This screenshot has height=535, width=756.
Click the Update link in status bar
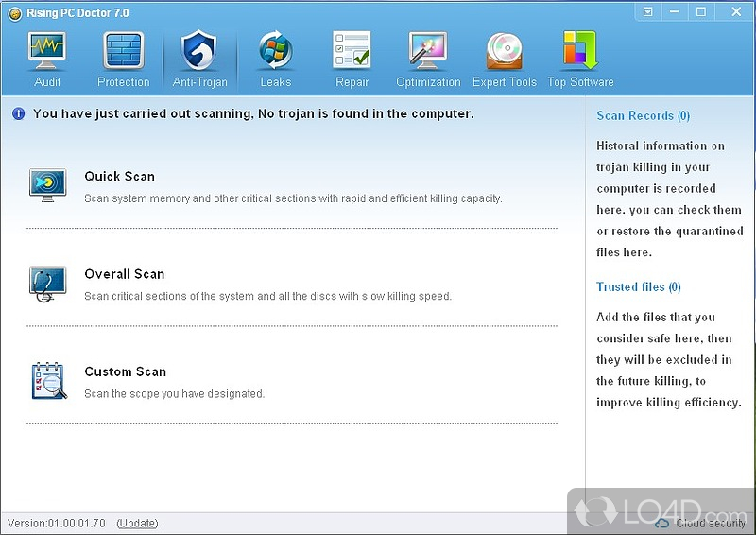click(x=137, y=523)
